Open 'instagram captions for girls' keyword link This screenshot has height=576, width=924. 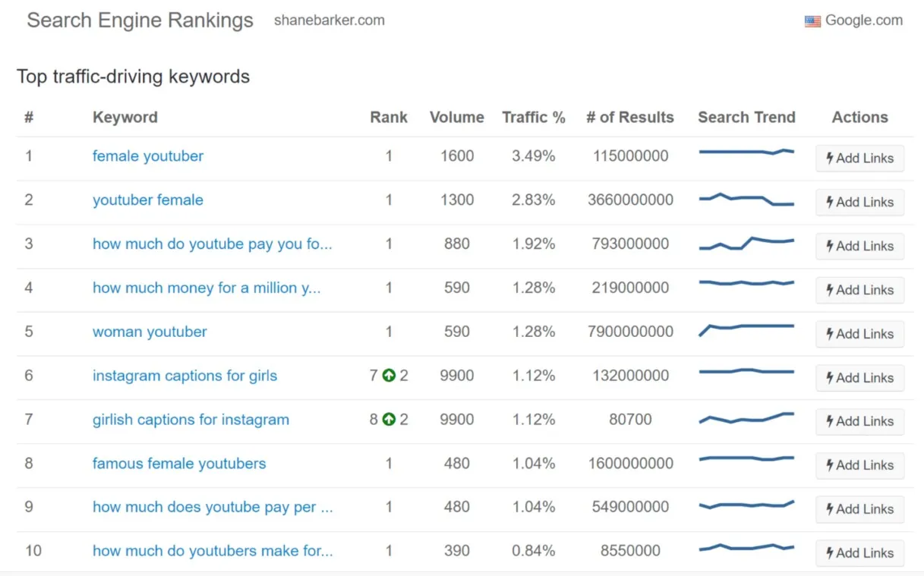tap(185, 376)
